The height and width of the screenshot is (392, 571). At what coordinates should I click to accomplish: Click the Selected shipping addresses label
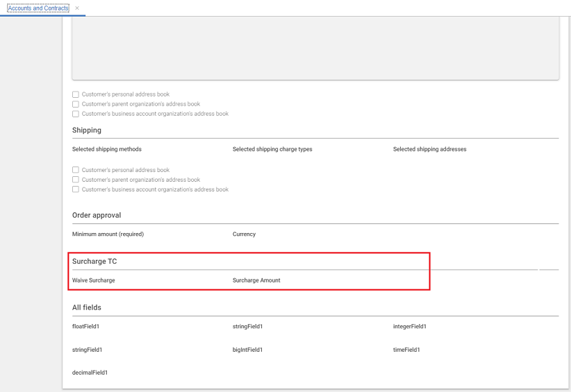point(429,149)
